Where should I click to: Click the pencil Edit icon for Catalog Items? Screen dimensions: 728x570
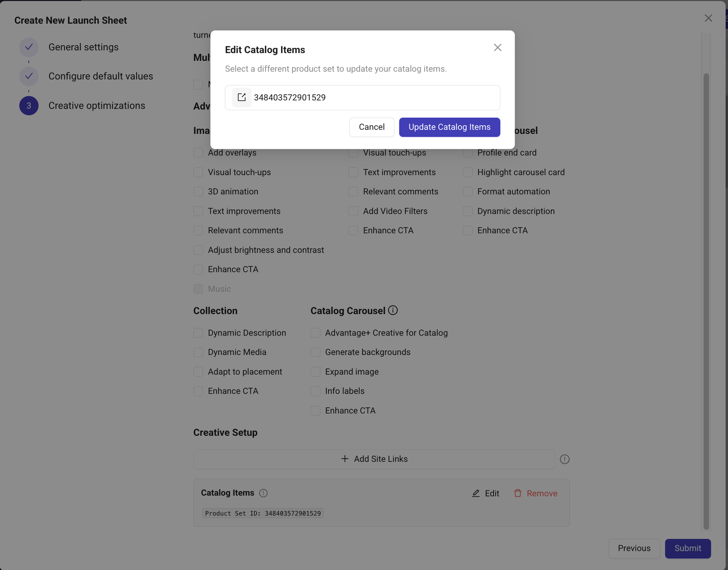coord(476,493)
